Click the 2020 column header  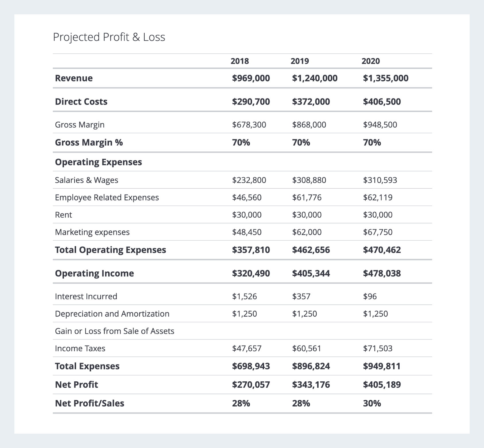pyautogui.click(x=371, y=61)
